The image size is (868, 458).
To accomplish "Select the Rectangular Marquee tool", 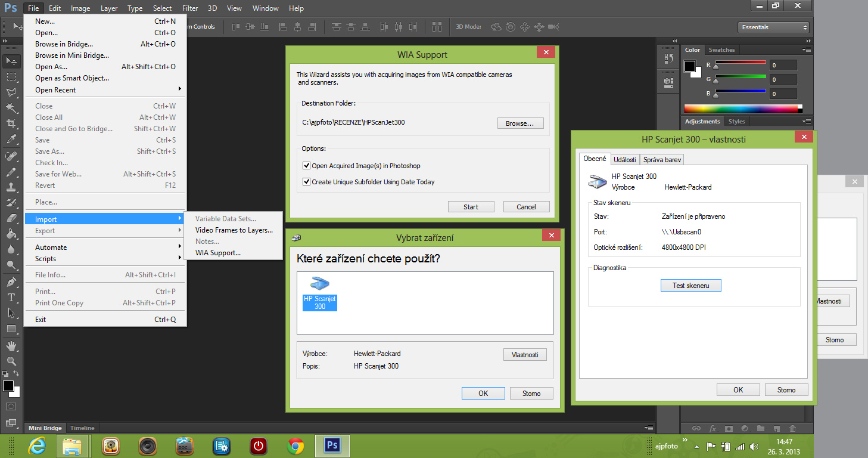I will tap(11, 77).
